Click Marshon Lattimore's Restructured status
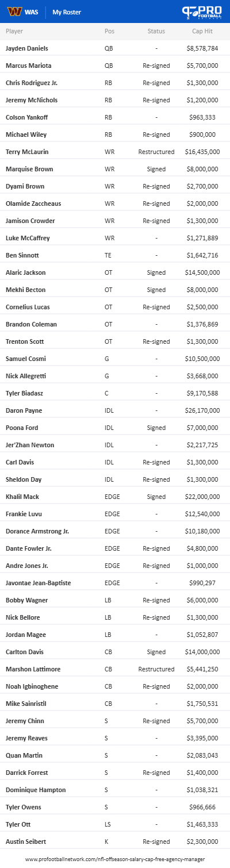230x868 pixels. click(156, 669)
